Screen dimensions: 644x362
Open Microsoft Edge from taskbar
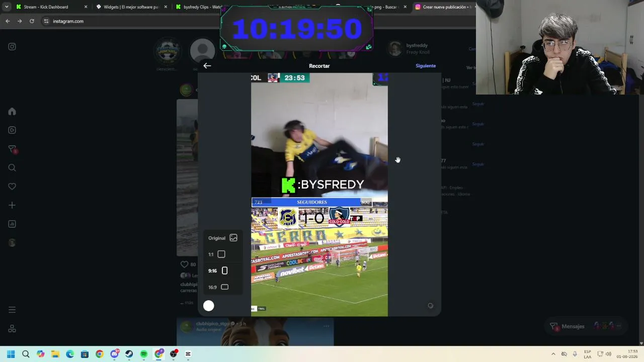click(70, 354)
